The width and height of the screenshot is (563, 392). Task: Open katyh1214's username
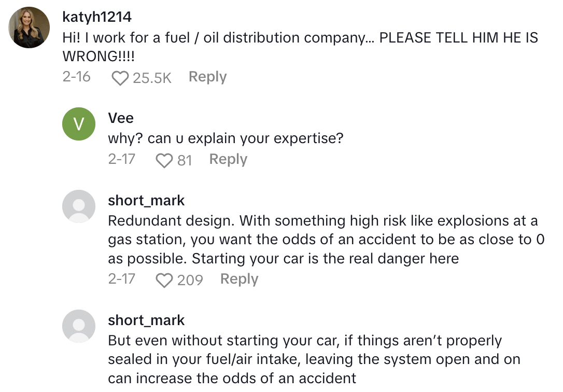tap(97, 17)
